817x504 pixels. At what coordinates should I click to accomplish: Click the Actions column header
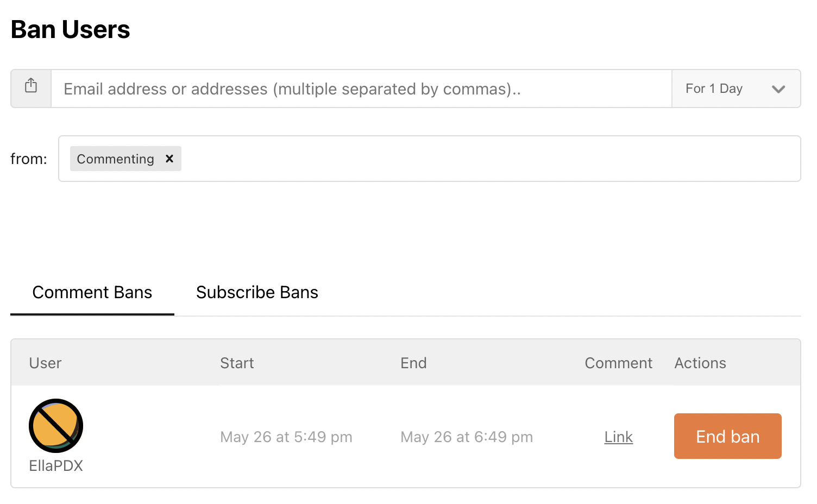(700, 363)
